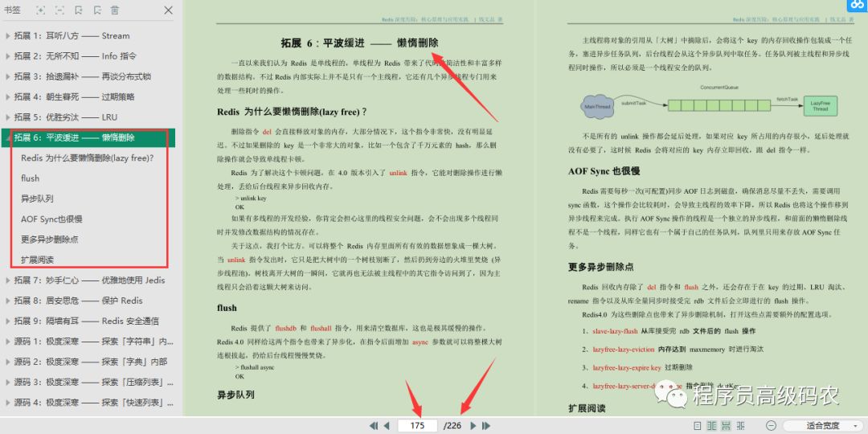Open the 更多异步删除点 bookmark entry
The height and width of the screenshot is (434, 868).
(x=49, y=240)
